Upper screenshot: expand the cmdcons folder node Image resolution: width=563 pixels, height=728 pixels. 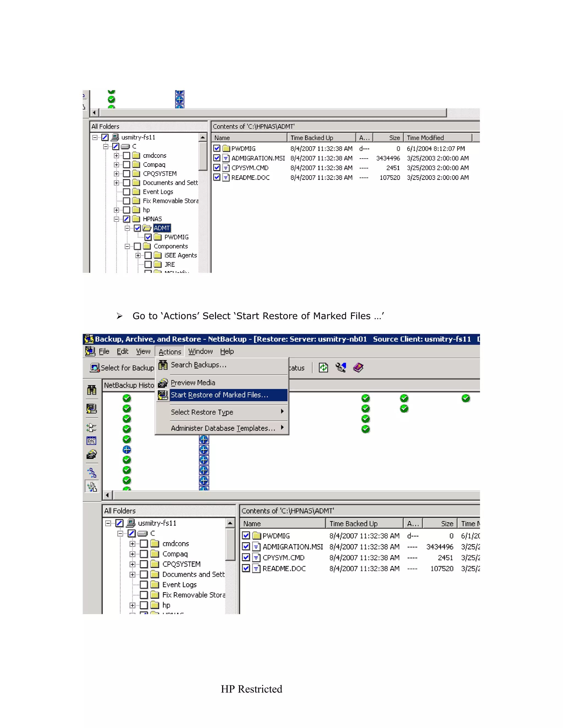tap(116, 155)
